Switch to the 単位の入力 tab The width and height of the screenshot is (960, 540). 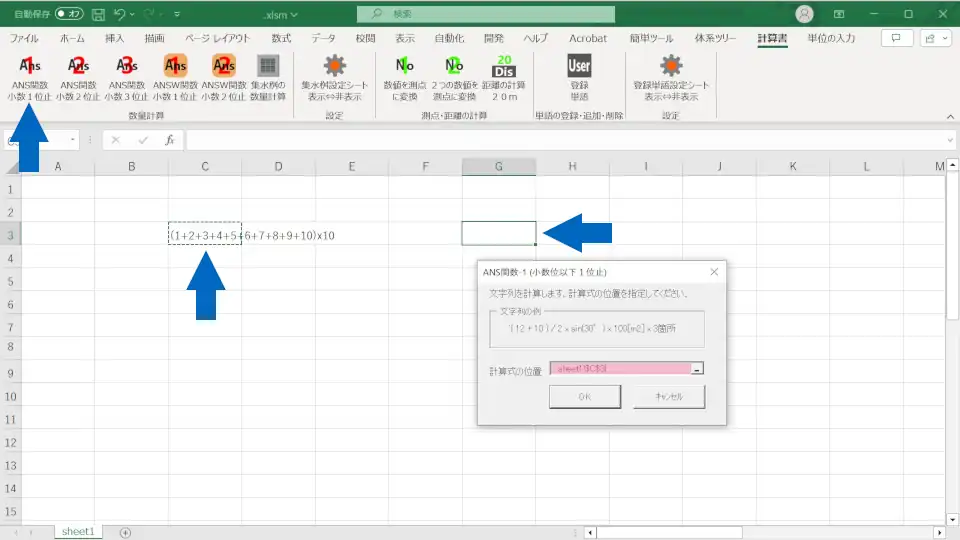pos(831,38)
